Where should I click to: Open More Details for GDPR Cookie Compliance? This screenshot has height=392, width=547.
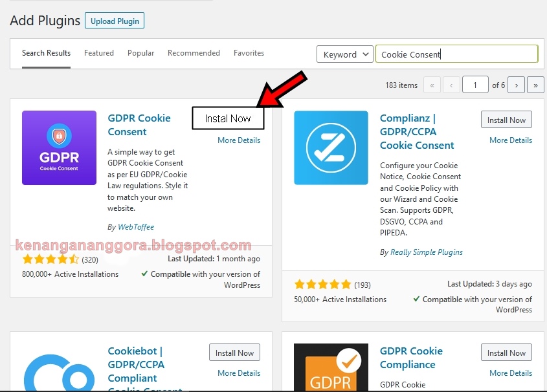(511, 373)
